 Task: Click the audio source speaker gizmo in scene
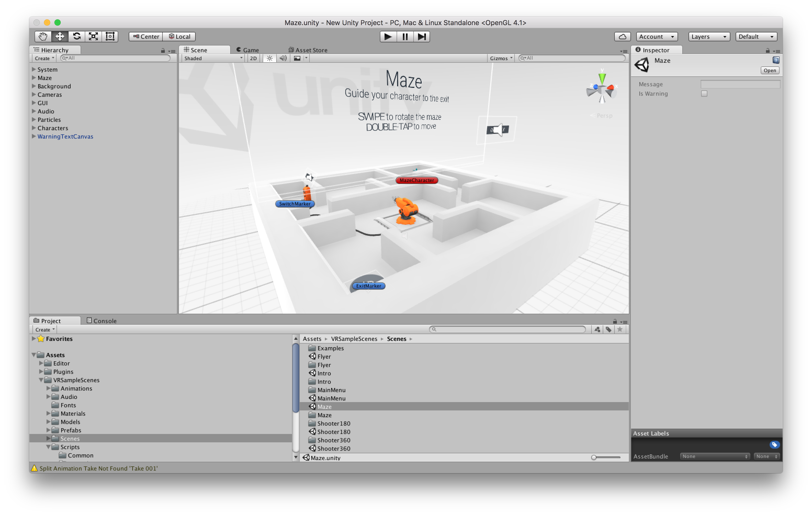click(x=498, y=129)
